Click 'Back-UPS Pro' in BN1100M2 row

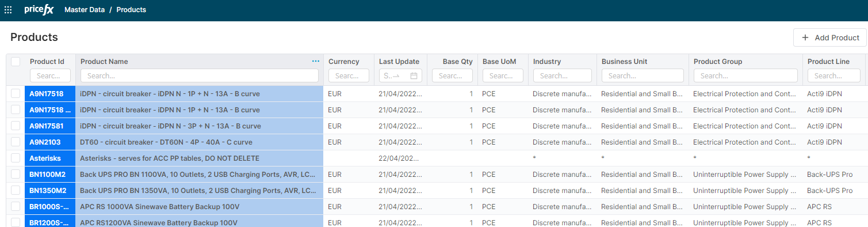[830, 175]
